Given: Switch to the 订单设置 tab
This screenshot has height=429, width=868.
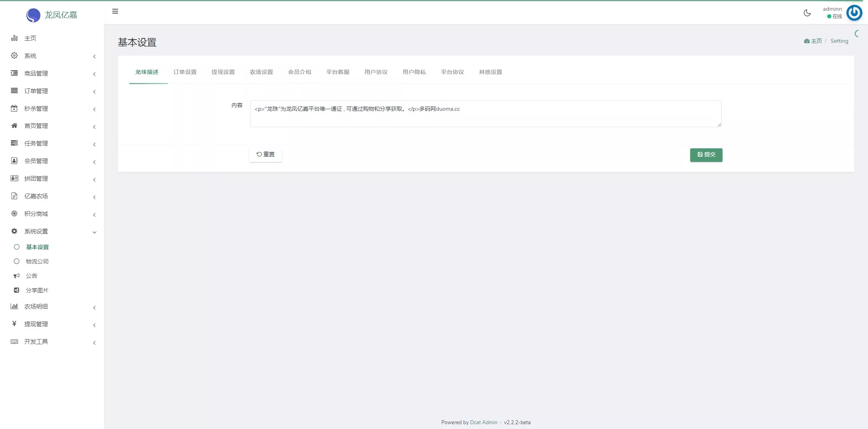Looking at the screenshot, I should click(x=185, y=72).
